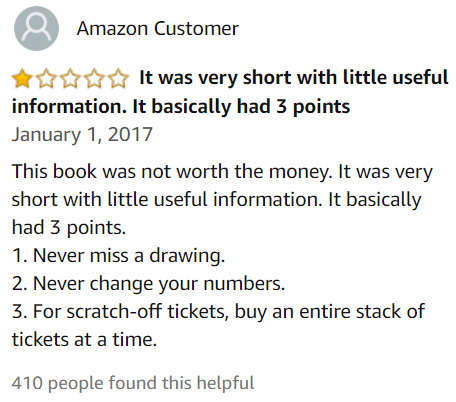The image size is (456, 402).
Task: Click sentence 'This book was not worth the money'
Action: pyautogui.click(x=170, y=172)
